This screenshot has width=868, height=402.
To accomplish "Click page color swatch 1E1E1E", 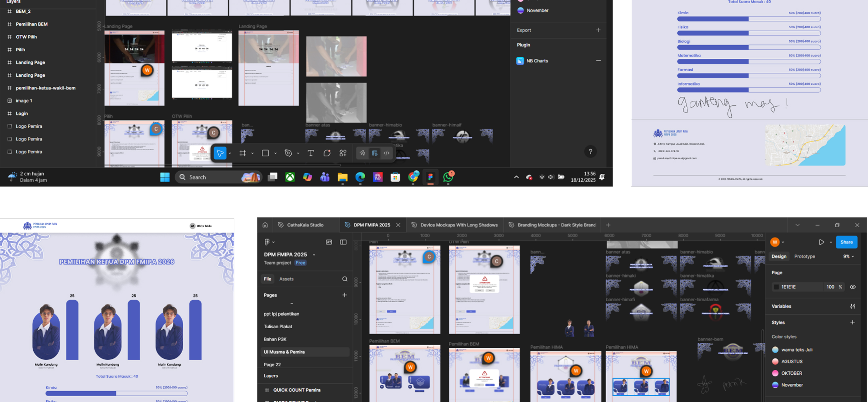I will (776, 287).
